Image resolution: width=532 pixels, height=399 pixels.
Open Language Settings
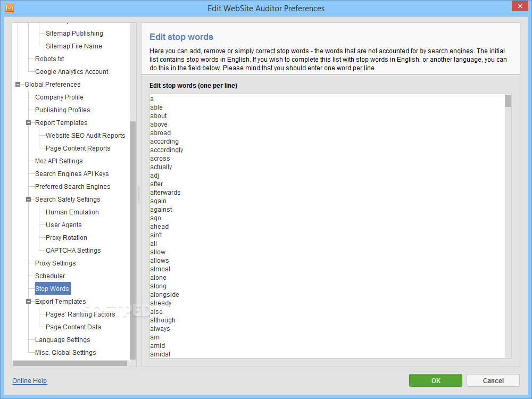point(62,340)
